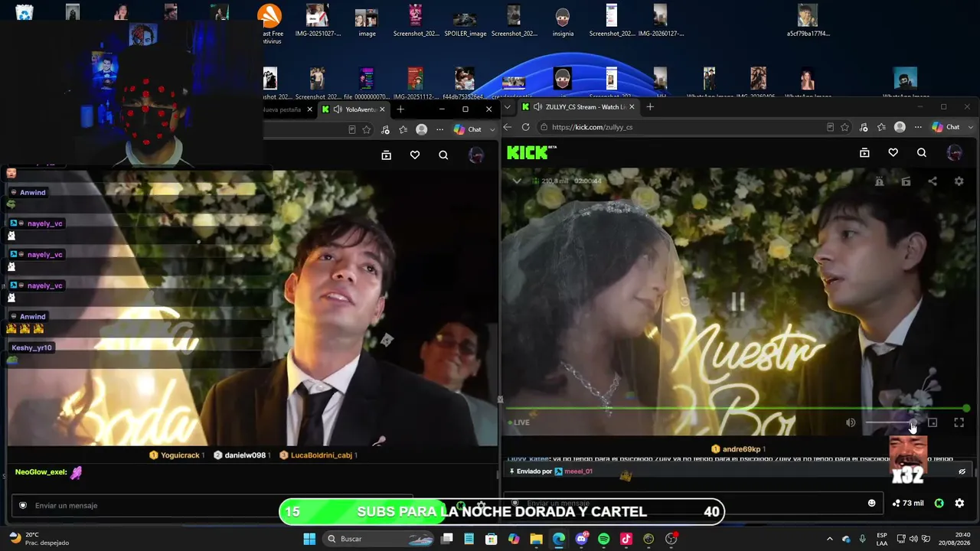
Task: Go back in the right browser window
Action: coord(507,127)
